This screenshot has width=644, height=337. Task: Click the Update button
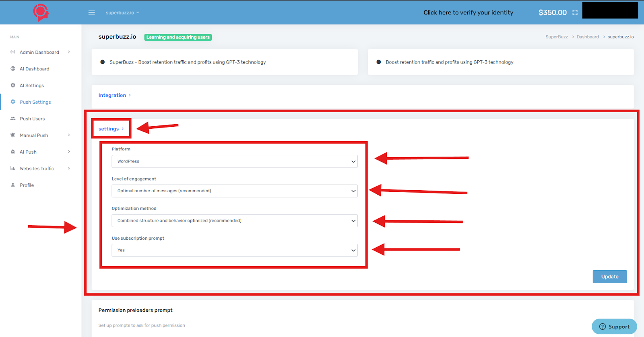click(610, 277)
